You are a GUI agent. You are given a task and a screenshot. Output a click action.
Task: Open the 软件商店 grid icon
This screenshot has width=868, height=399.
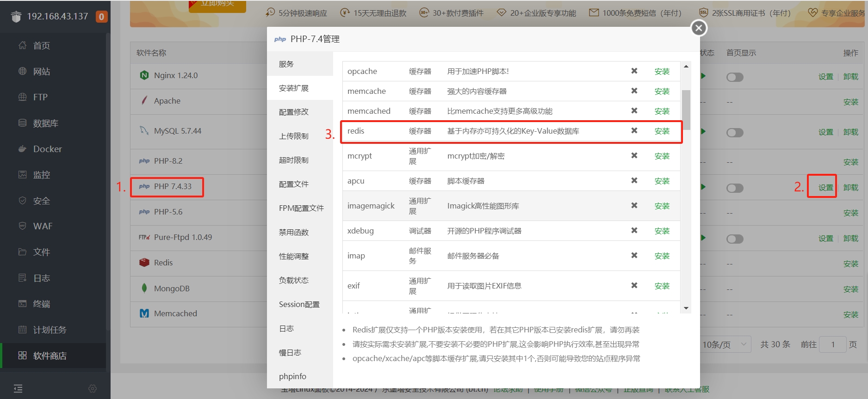[22, 356]
